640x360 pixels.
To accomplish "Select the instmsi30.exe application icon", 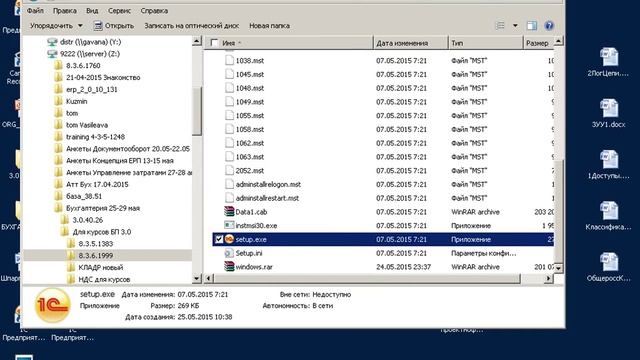I will point(229,225).
